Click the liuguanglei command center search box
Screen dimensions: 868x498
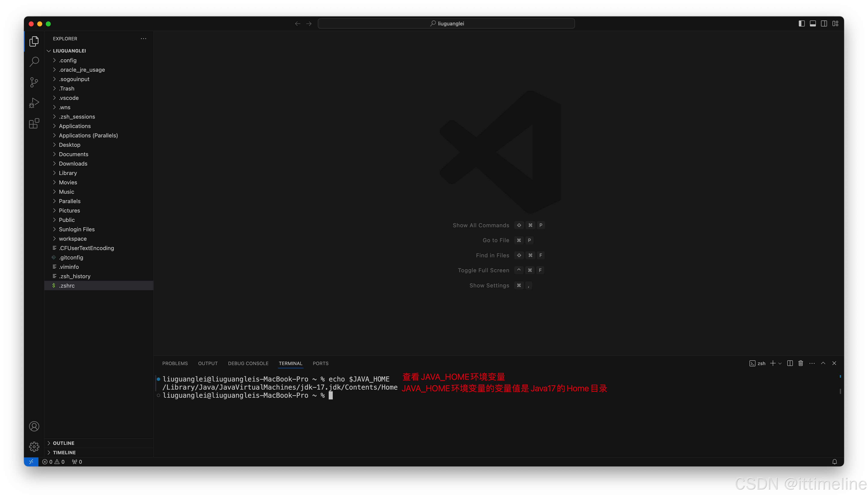446,24
